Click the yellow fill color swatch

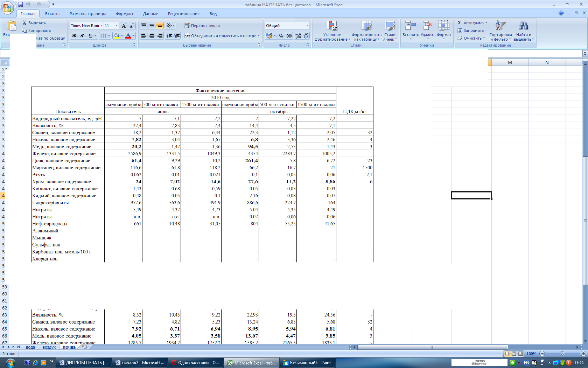click(x=117, y=36)
